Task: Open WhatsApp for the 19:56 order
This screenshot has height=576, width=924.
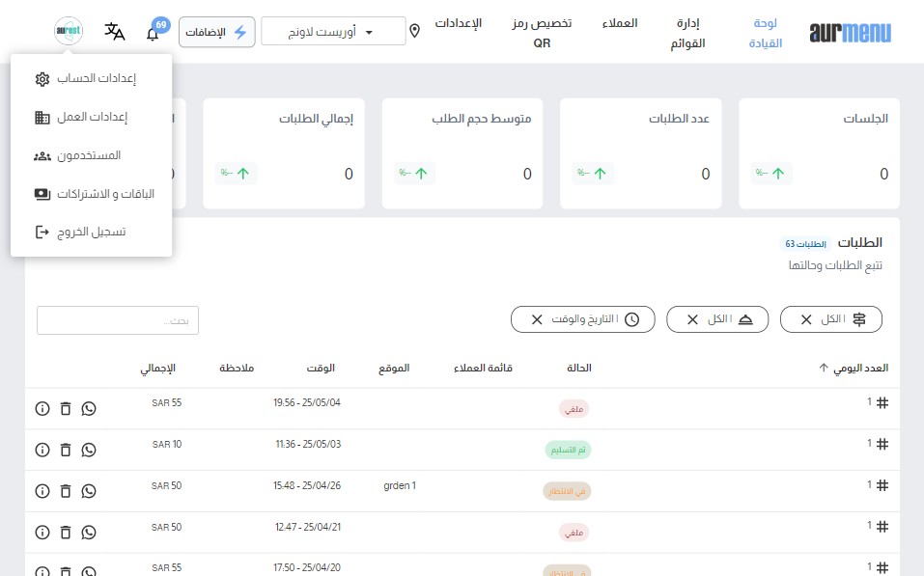Action: click(89, 409)
